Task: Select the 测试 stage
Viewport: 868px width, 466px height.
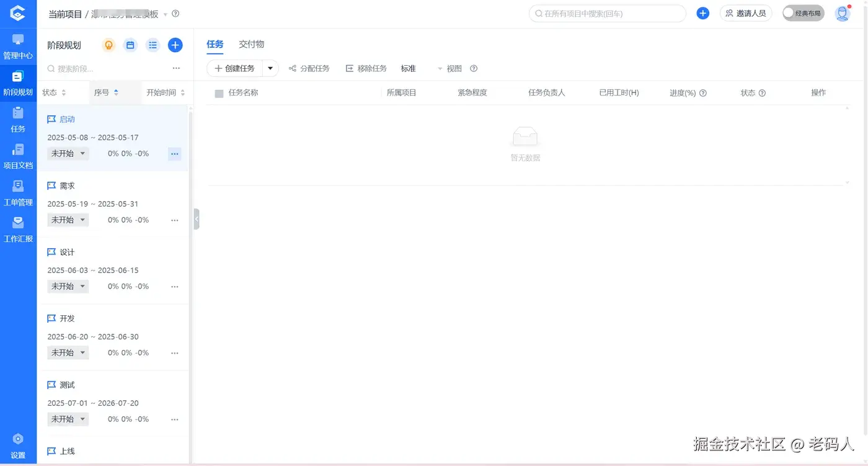Action: coord(67,385)
